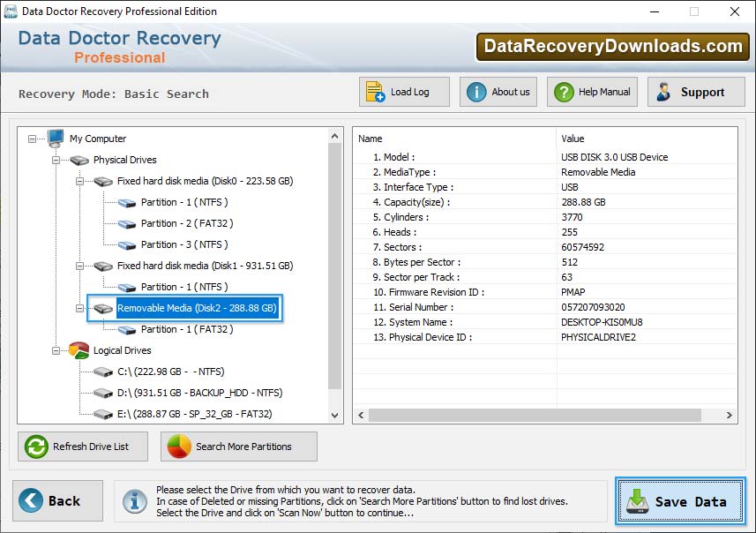Click the Support button
Screen dimensions: 756x533
pyautogui.click(x=696, y=92)
